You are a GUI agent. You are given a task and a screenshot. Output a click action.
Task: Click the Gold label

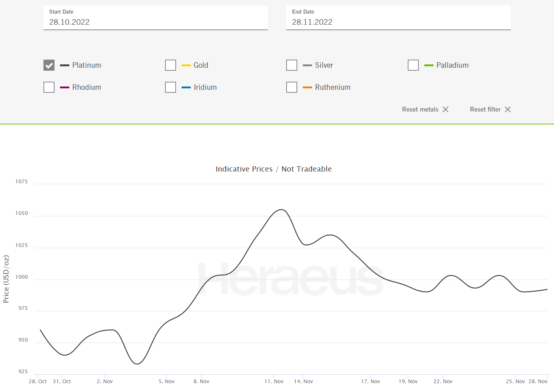201,65
